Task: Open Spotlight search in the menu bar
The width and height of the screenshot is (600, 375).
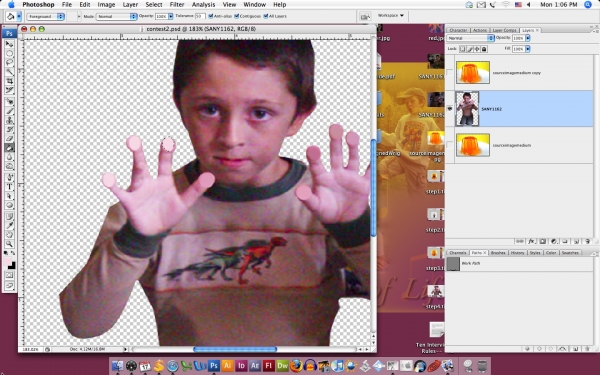Action: [588, 5]
